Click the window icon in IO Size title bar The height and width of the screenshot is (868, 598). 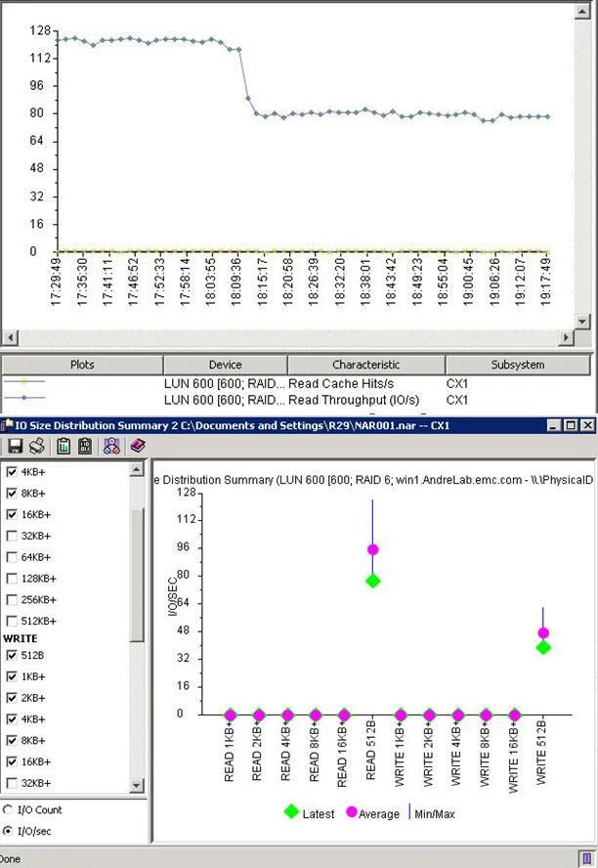(x=8, y=425)
